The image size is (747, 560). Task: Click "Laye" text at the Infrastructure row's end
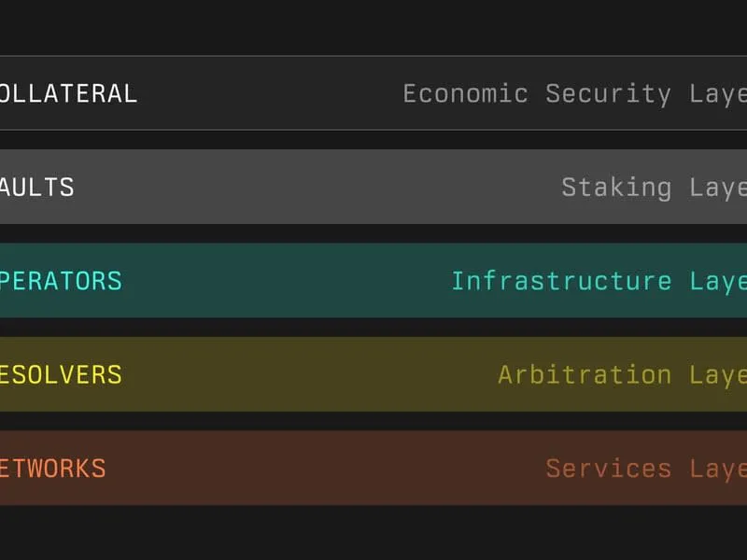[x=718, y=280]
